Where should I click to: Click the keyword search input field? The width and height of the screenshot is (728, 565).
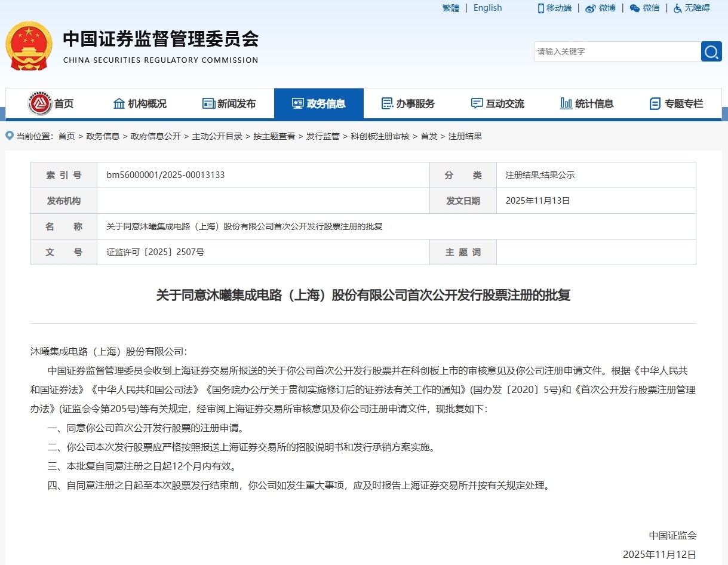pyautogui.click(x=618, y=51)
